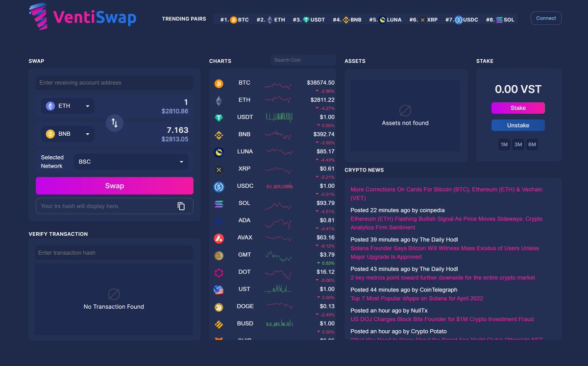Click the VentiSwap logo
Image resolution: width=588 pixels, height=366 pixels.
coord(82,17)
